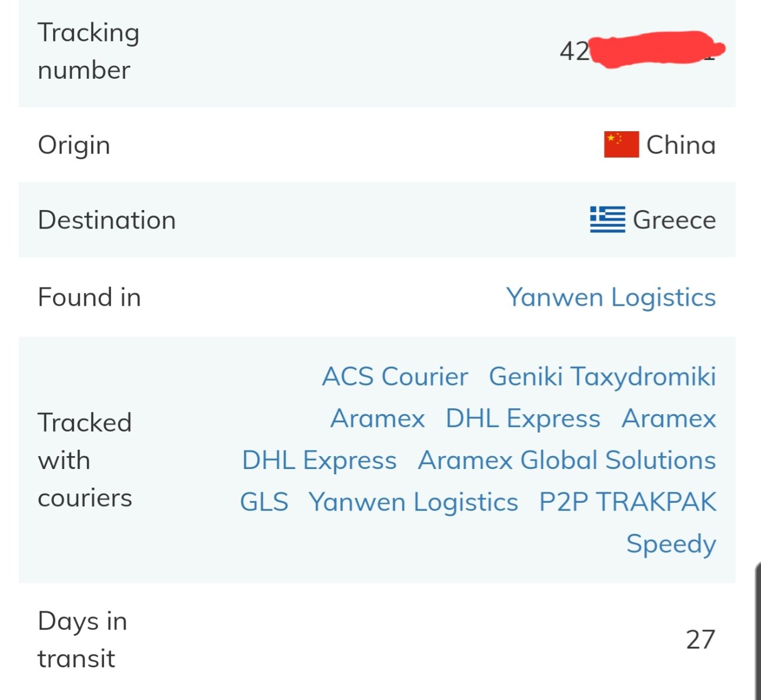Open the Aramex link below ACS Courier

point(378,418)
